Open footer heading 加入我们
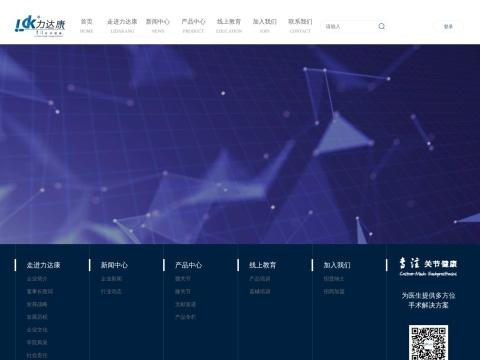Image resolution: width=480 pixels, height=360 pixels. (337, 265)
